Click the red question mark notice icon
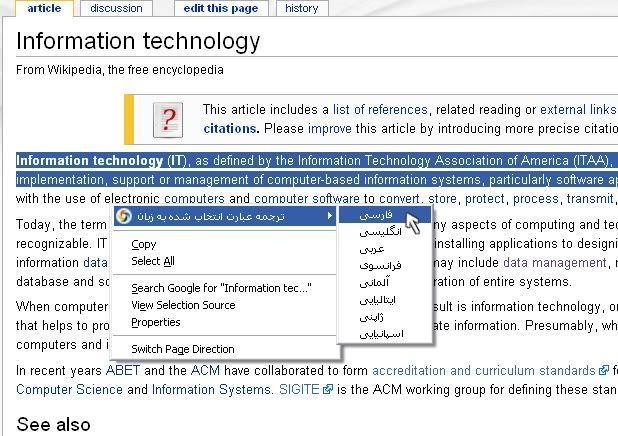Image resolution: width=618 pixels, height=436 pixels. tap(168, 120)
